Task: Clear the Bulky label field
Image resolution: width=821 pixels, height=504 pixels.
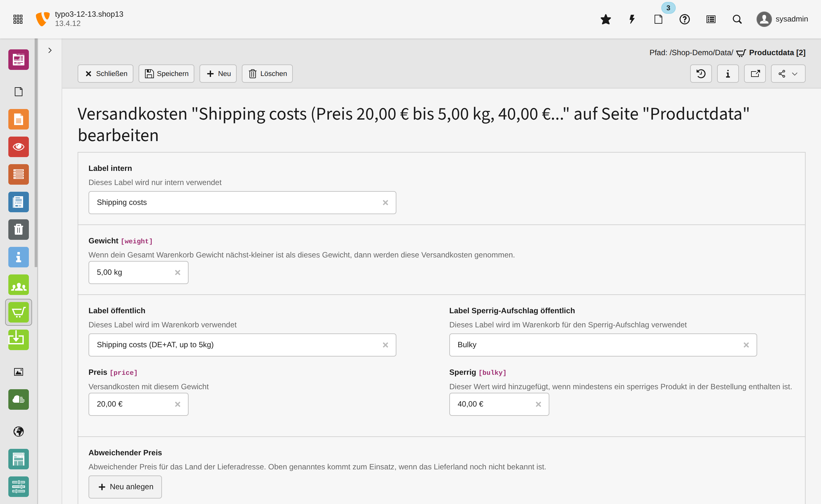Action: pyautogui.click(x=746, y=345)
